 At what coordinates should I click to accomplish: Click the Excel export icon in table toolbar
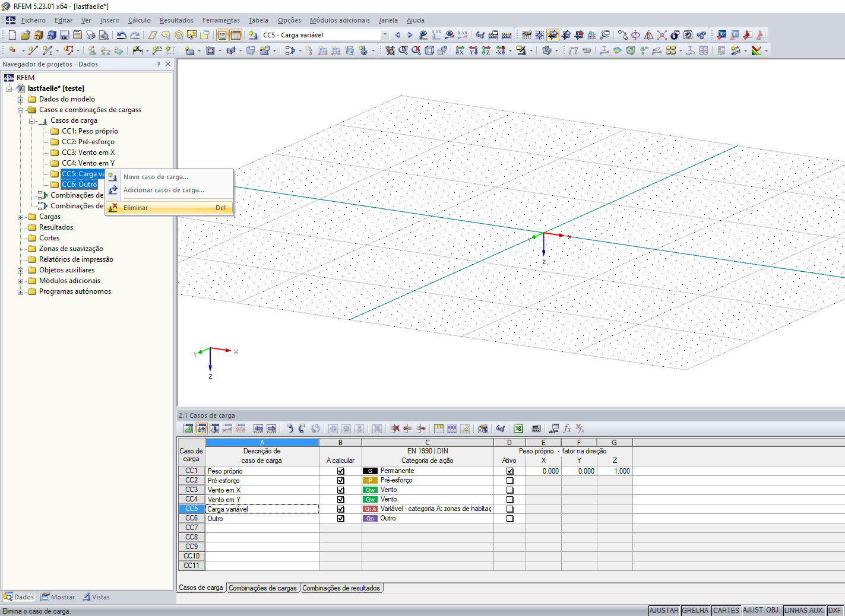(x=518, y=428)
